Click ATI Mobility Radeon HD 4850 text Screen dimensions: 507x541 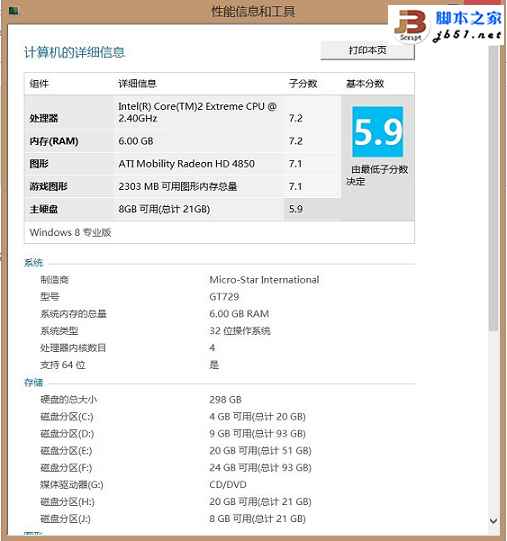(x=186, y=164)
